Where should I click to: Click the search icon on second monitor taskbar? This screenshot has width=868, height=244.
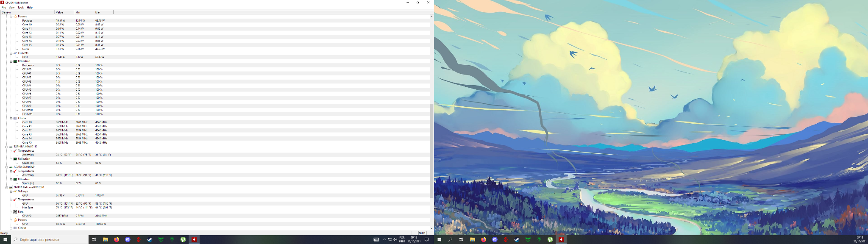pyautogui.click(x=450, y=239)
